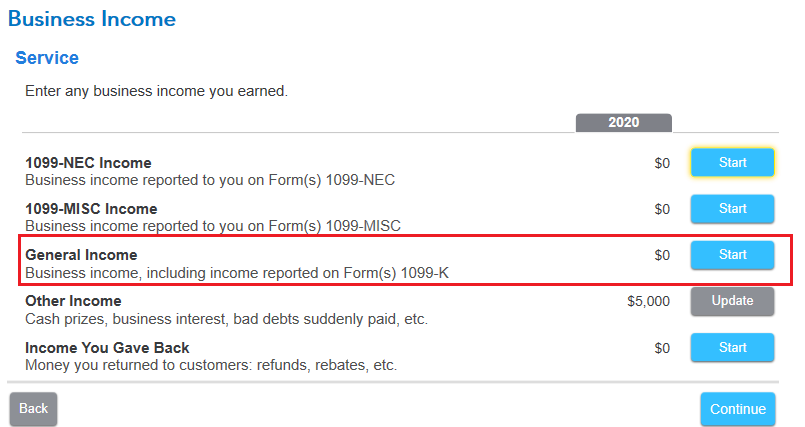Click the $5,000 Other Income amount
Screen dimensions: 805x427
tap(648, 301)
